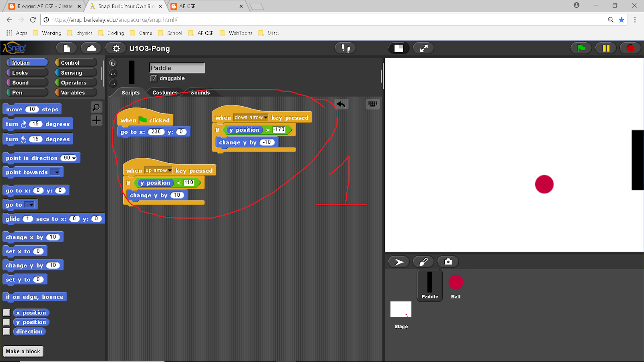Select the Pen block category

pos(27,93)
